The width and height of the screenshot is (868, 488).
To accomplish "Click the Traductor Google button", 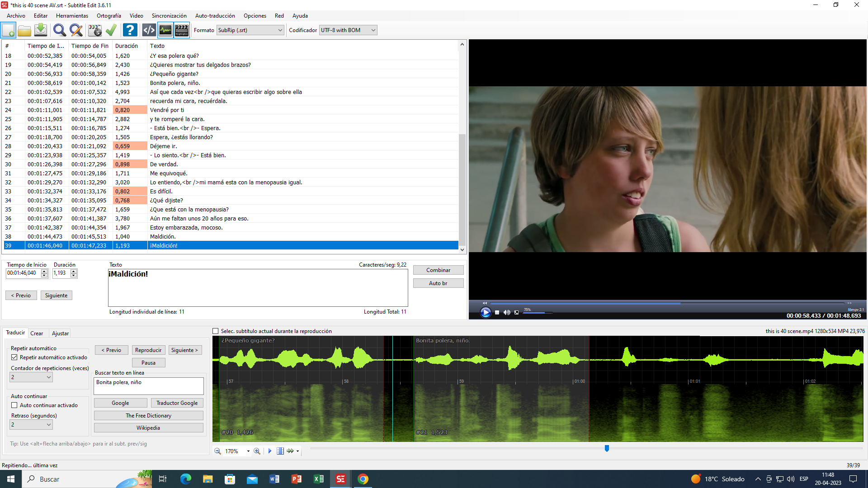I will [177, 403].
